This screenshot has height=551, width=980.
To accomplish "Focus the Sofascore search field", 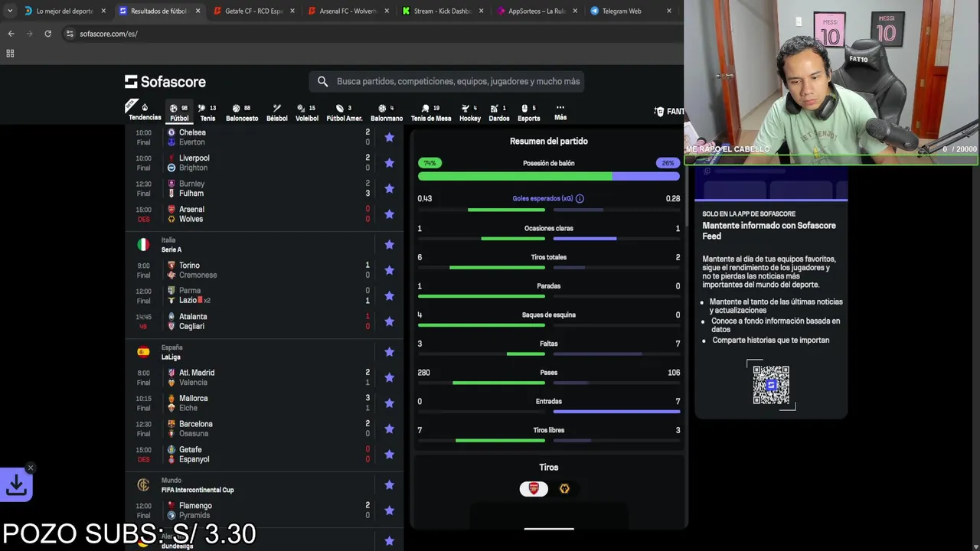I will 447,81.
